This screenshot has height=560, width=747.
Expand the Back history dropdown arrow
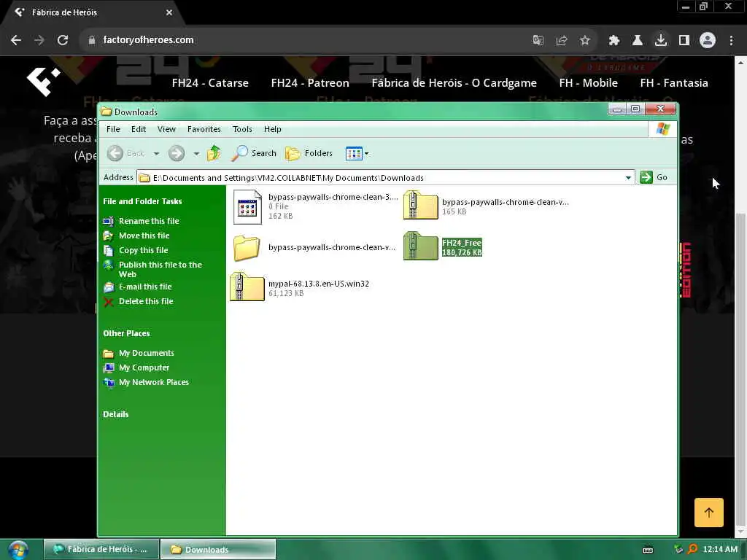[x=156, y=154]
